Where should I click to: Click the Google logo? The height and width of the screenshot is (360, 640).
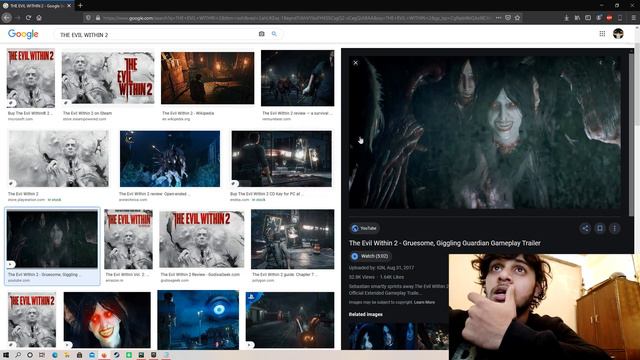coord(23,34)
